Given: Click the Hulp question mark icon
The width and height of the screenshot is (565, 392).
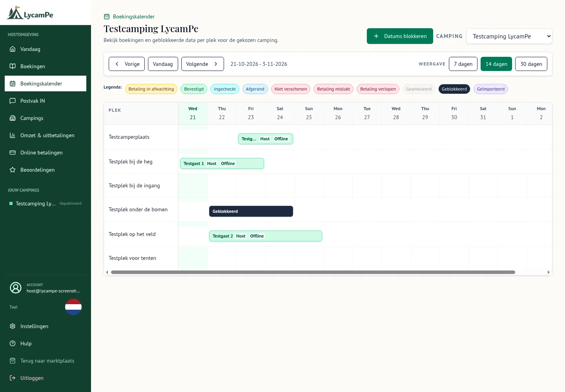Looking at the screenshot, I should [x=13, y=343].
